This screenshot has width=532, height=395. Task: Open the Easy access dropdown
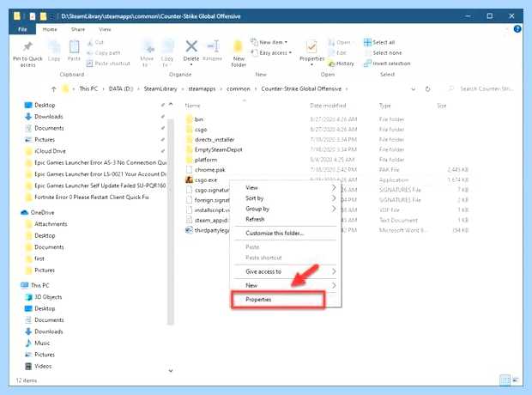click(271, 53)
